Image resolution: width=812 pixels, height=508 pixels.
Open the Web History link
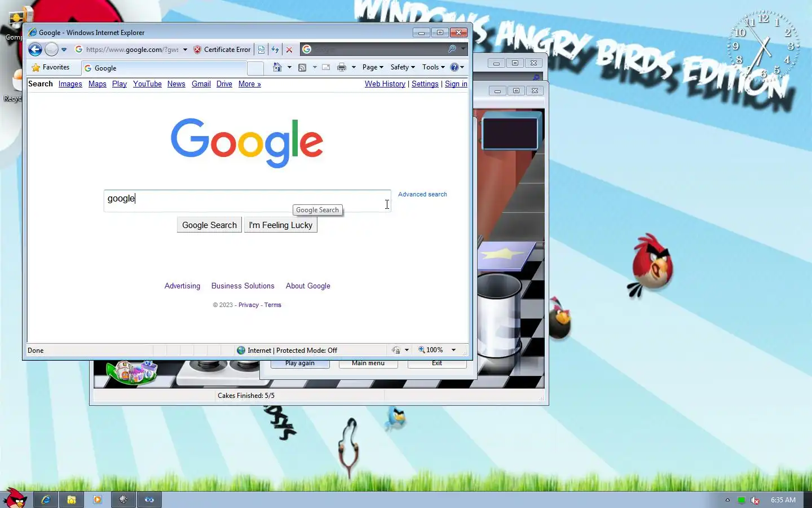[385, 84]
